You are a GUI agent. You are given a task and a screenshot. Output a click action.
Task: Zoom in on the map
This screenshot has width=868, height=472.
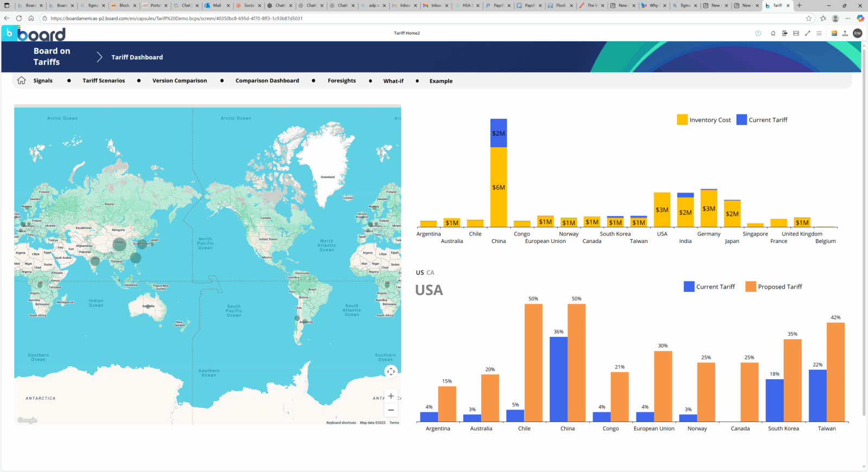pyautogui.click(x=391, y=396)
